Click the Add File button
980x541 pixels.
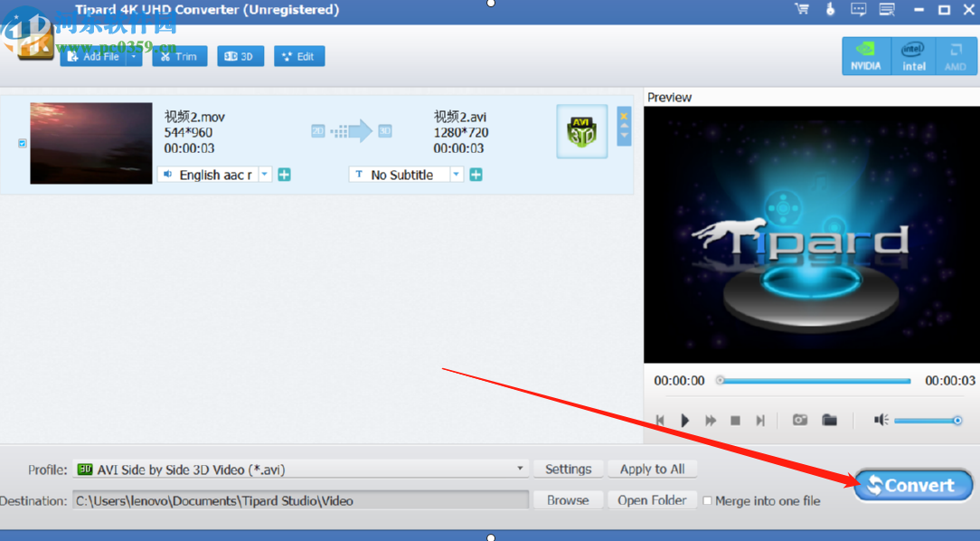click(x=94, y=56)
